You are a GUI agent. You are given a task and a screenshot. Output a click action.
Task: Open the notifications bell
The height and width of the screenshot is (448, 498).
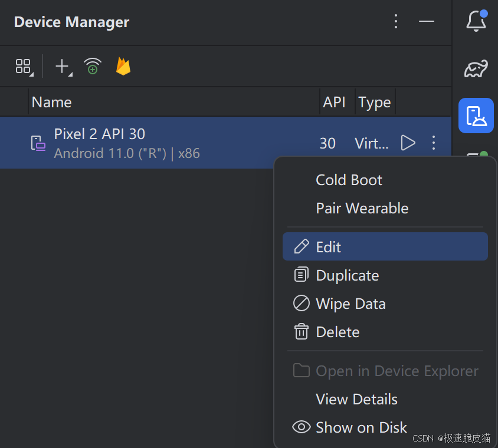coord(476,21)
